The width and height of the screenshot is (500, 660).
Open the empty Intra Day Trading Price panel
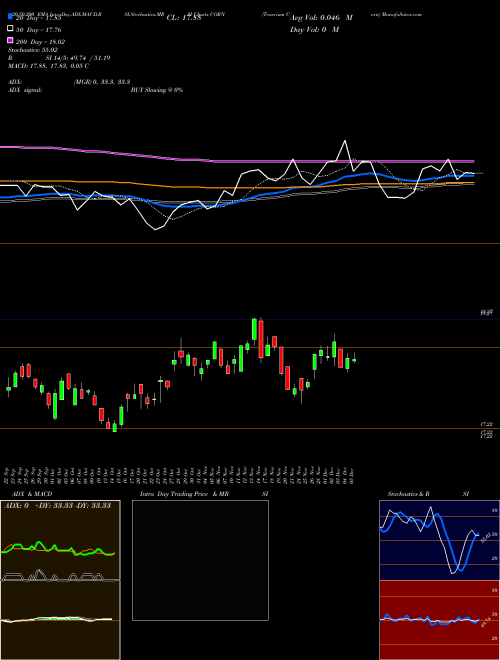pos(200,560)
